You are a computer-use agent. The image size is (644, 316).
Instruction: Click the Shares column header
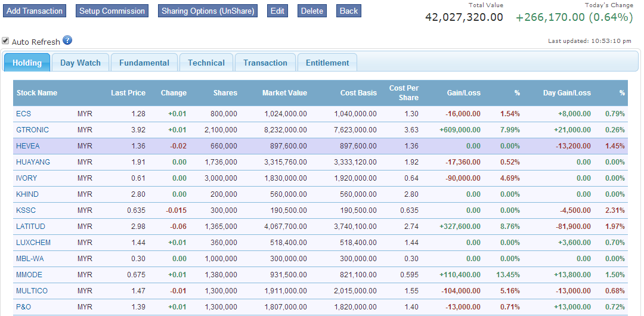(225, 93)
